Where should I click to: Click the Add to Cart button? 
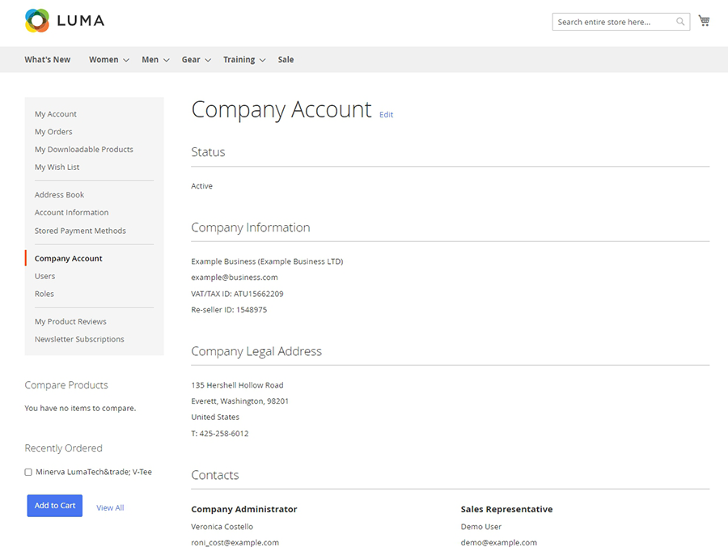coord(54,506)
